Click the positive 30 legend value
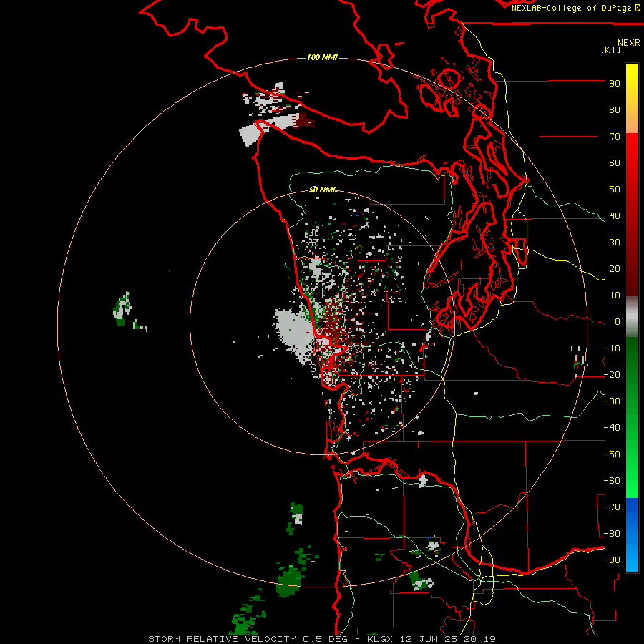Viewport: 644px width, 644px height. coord(615,243)
